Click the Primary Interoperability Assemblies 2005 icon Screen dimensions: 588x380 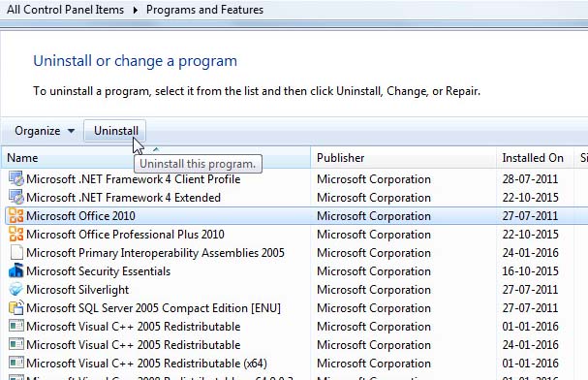[16, 252]
